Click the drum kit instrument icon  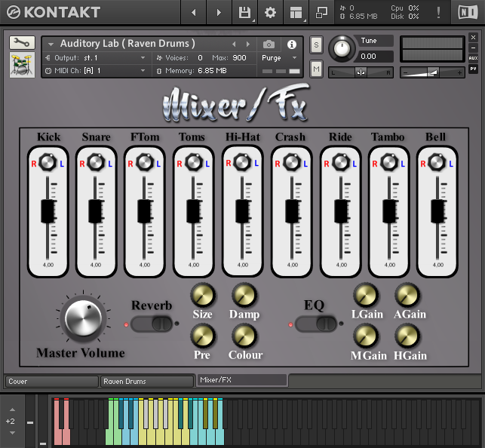22,65
